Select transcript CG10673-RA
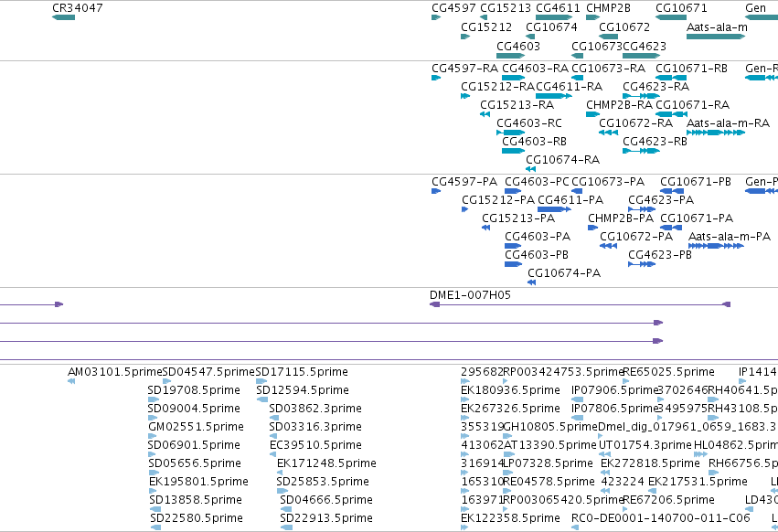This screenshot has height=532, width=778. 578,78
